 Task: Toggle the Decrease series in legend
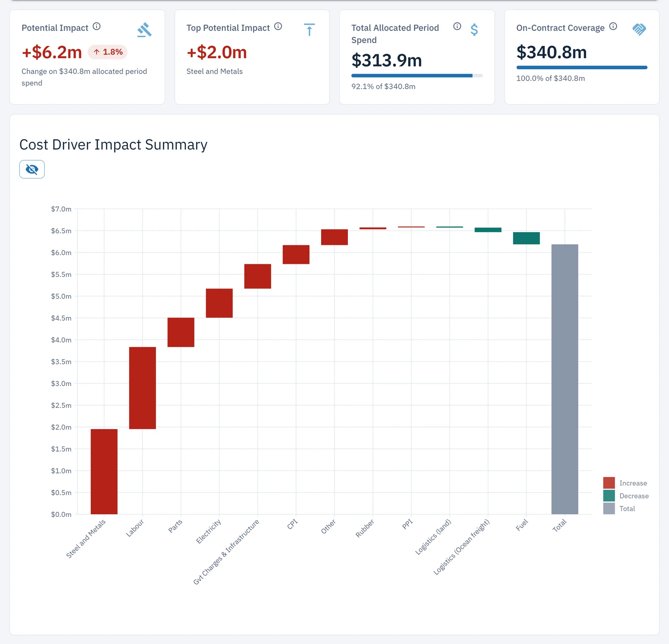(x=626, y=496)
